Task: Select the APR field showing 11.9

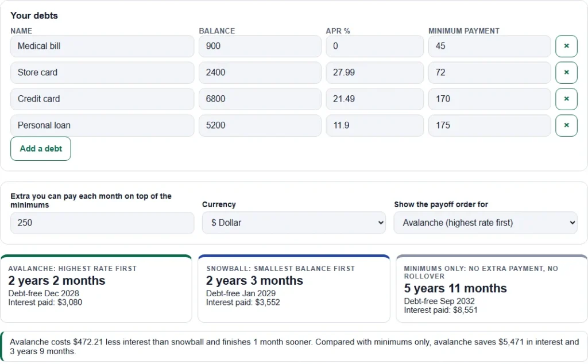Action: pos(374,125)
